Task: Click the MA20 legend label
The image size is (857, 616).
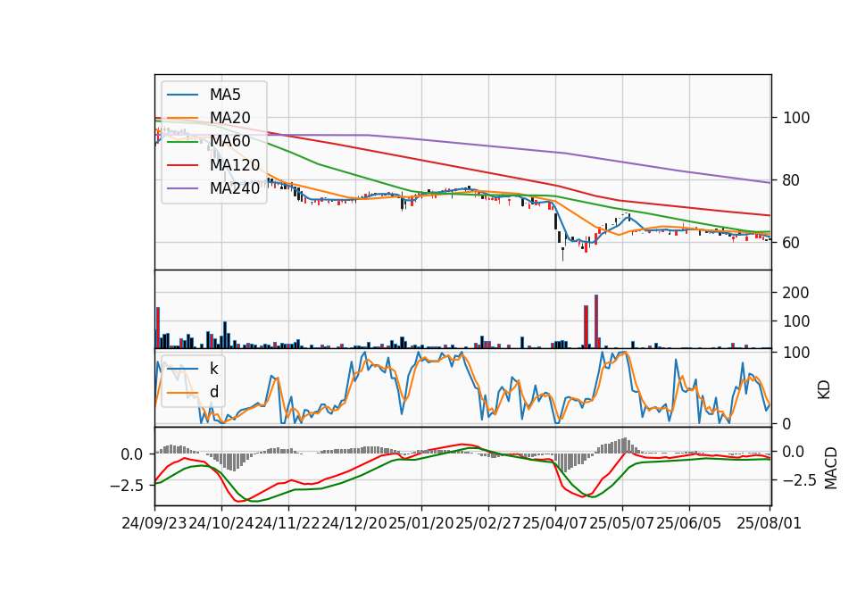Action: coord(229,118)
